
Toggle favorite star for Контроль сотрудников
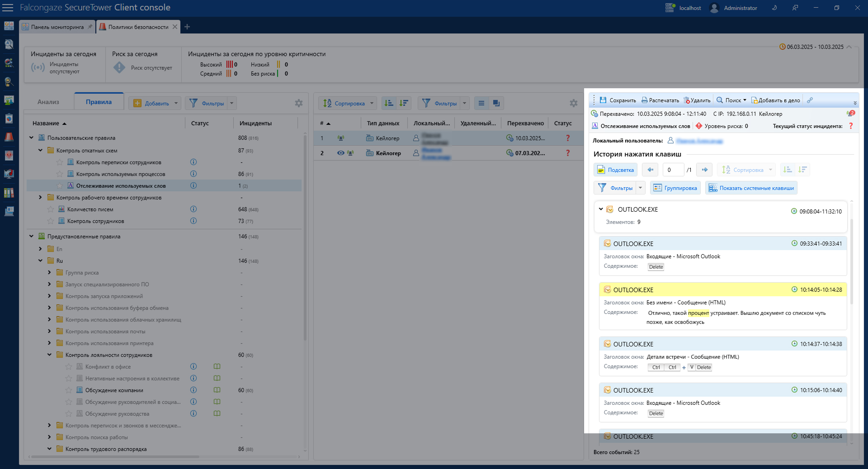[51, 221]
